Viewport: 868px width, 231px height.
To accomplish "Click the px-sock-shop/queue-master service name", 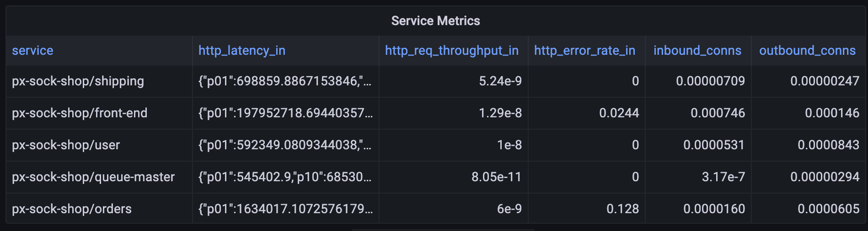I will tap(93, 177).
